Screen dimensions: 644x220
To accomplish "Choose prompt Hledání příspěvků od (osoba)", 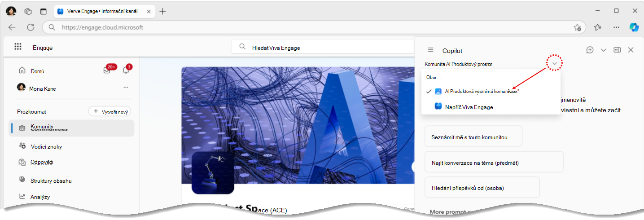I will point(482,188).
